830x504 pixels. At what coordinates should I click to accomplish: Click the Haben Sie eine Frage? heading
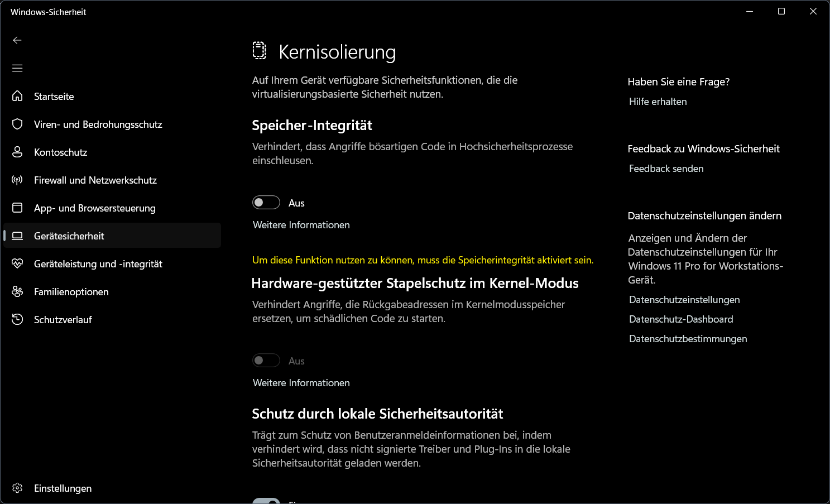pos(679,82)
